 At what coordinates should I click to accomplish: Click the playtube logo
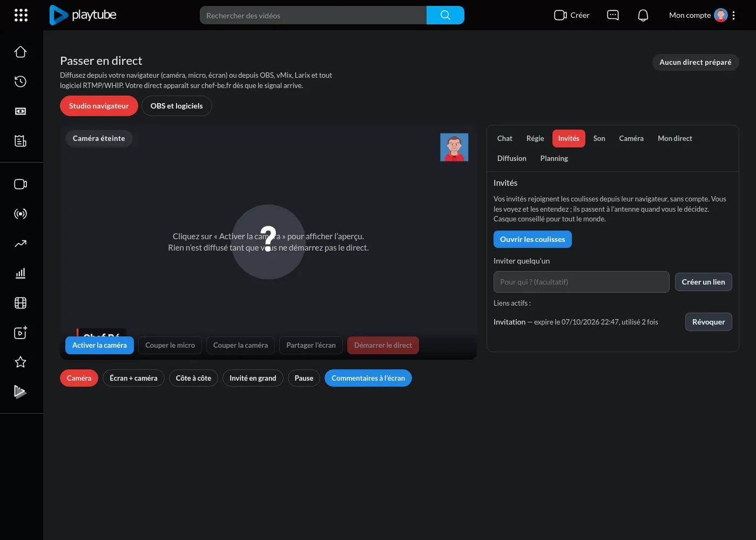click(x=83, y=15)
